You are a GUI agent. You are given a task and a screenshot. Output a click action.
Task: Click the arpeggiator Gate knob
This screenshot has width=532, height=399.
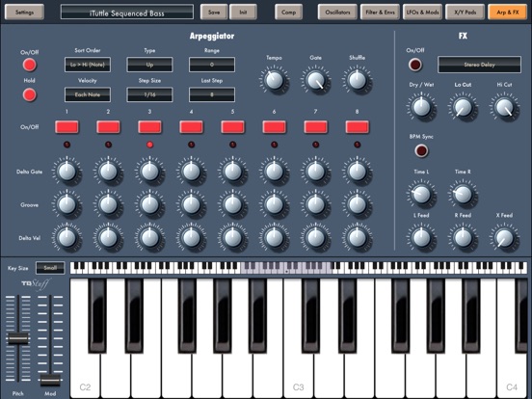(315, 80)
